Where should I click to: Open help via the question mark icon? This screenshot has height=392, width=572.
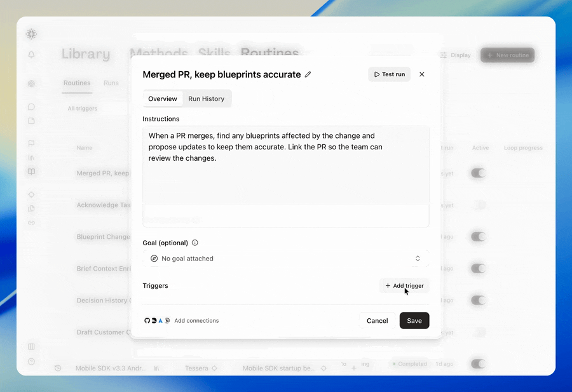click(31, 362)
